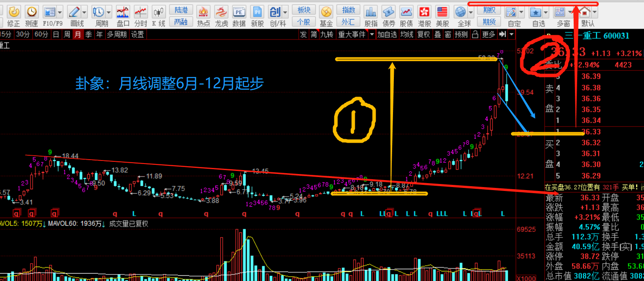Click the 修正 (correction) toolbar icon

coord(14,12)
